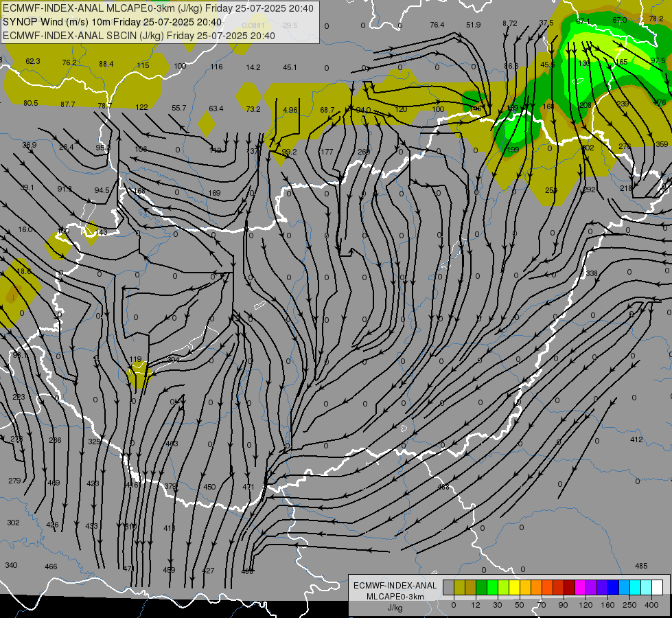Click the cyan legend swatch
This screenshot has width=672, height=618.
tap(635, 587)
